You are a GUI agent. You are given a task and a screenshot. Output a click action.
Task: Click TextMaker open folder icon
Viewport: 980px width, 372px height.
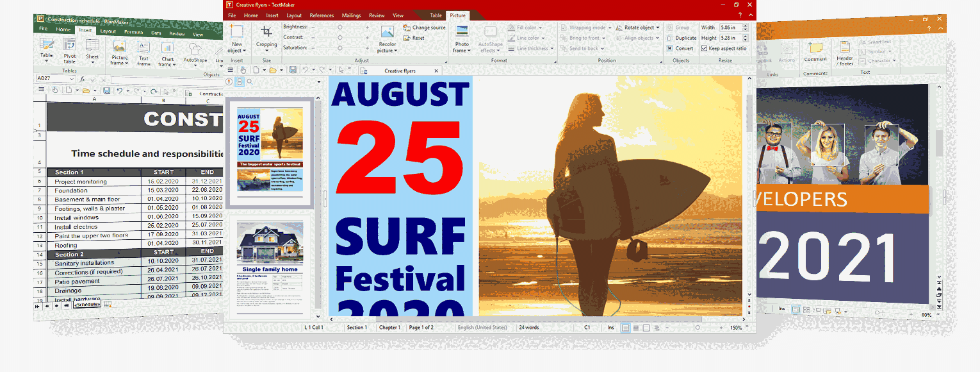point(272,69)
